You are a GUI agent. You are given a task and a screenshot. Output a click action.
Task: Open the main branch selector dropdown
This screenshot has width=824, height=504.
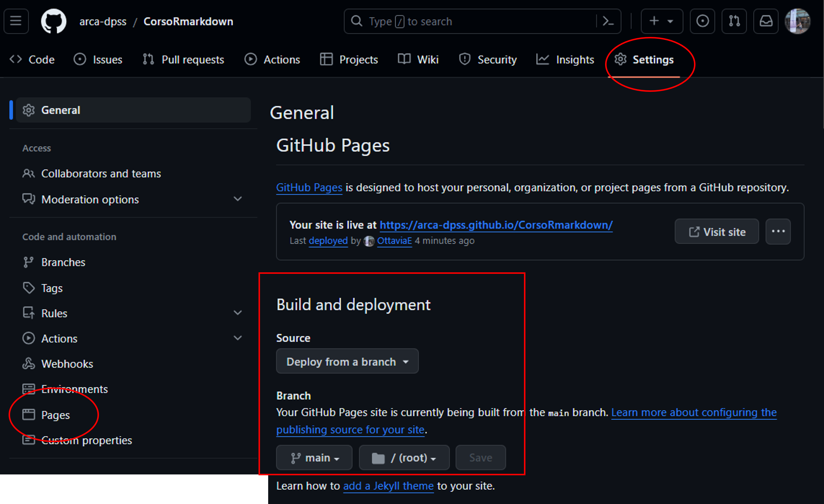point(314,457)
